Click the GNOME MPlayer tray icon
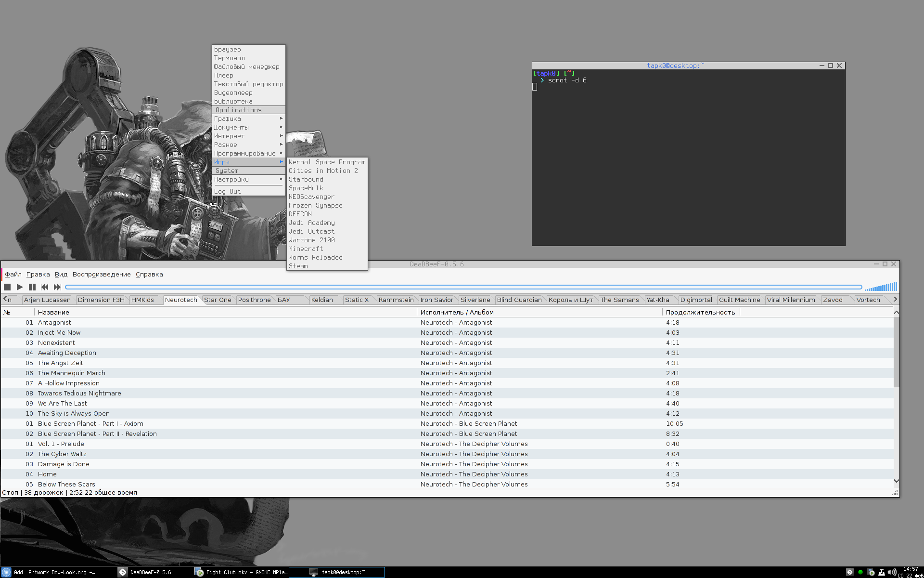This screenshot has height=578, width=924. click(x=871, y=572)
